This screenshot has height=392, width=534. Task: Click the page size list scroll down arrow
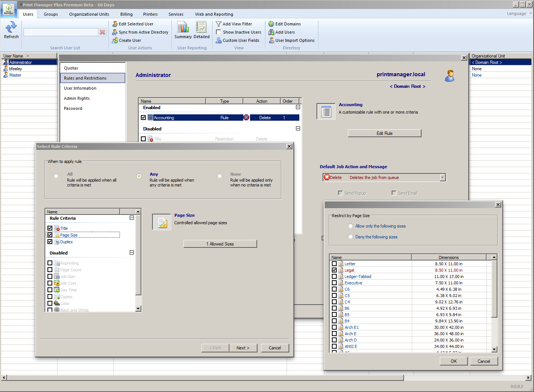(x=494, y=349)
